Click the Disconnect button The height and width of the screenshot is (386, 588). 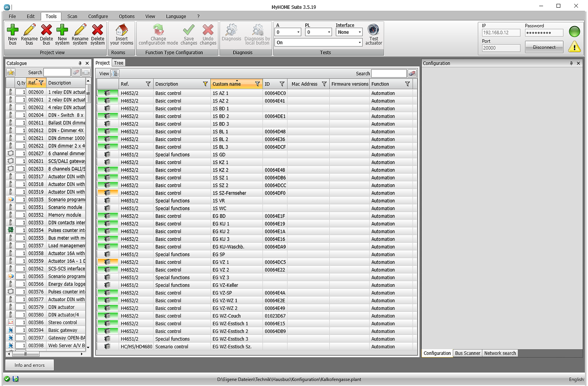(x=544, y=47)
